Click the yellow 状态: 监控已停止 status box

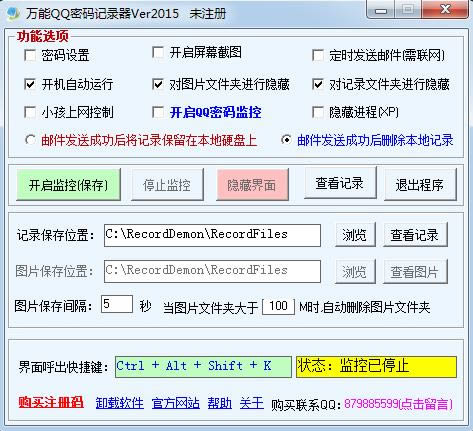[376, 367]
